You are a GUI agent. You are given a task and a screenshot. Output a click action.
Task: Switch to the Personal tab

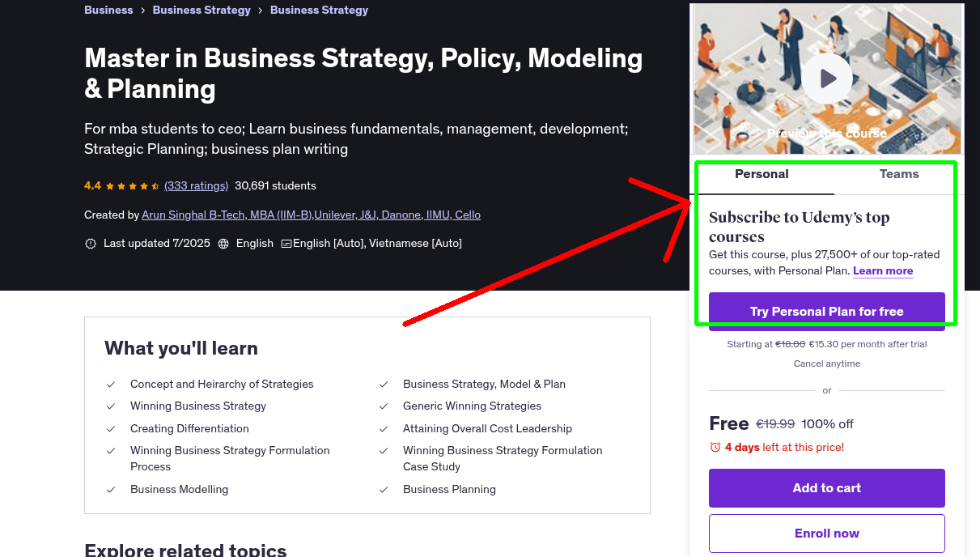[x=762, y=174]
